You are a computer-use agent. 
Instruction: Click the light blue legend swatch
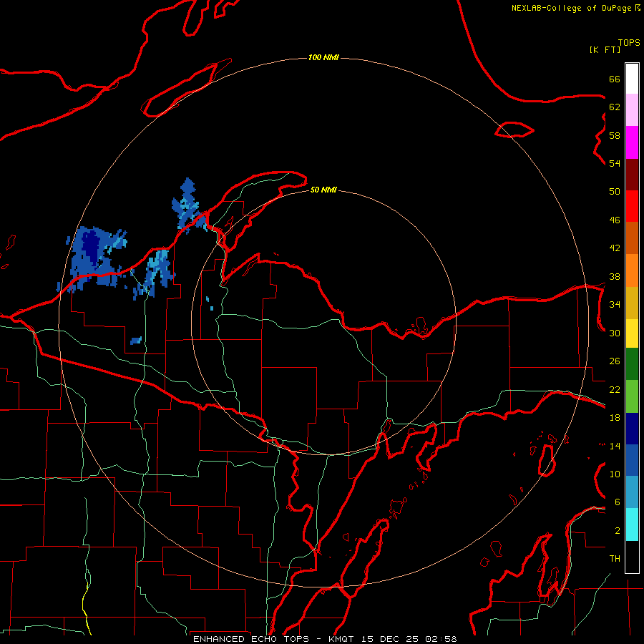(632, 492)
